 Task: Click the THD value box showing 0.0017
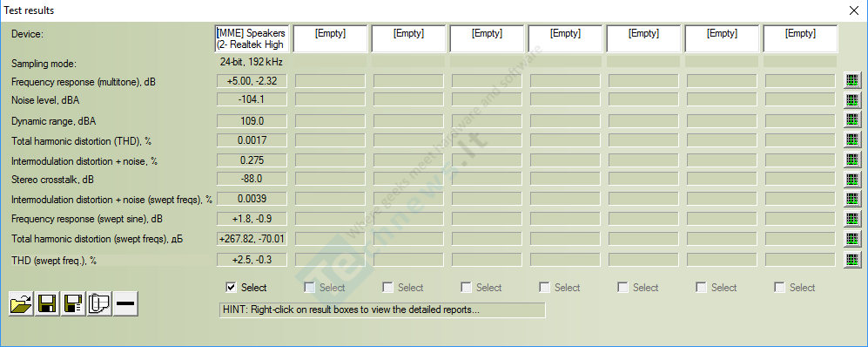point(252,140)
